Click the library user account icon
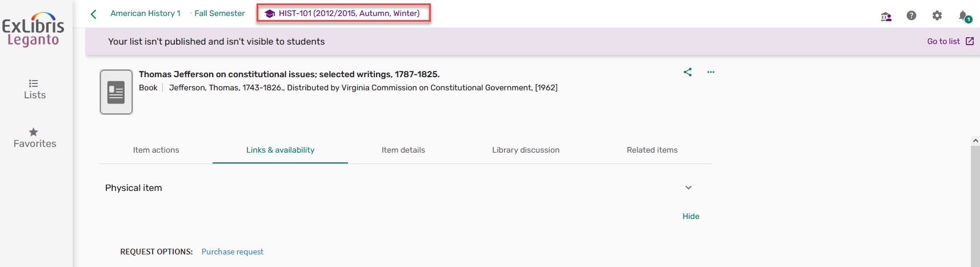The width and height of the screenshot is (980, 267). click(886, 16)
